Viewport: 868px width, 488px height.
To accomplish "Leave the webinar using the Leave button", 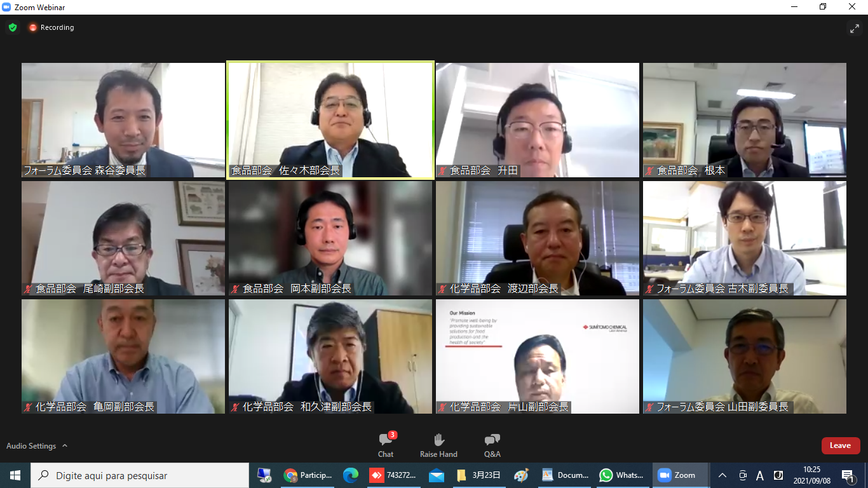I will coord(840,445).
